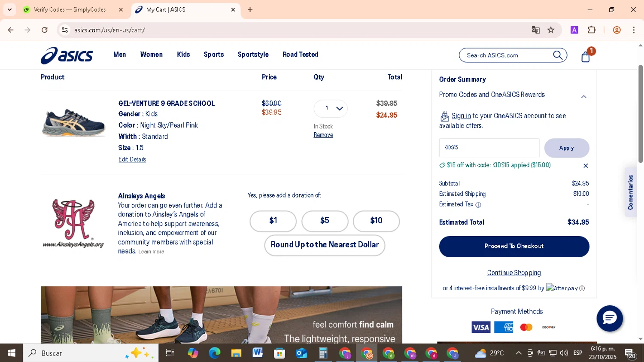The width and height of the screenshot is (644, 362).
Task: Open the Kids menu
Action: (183, 55)
